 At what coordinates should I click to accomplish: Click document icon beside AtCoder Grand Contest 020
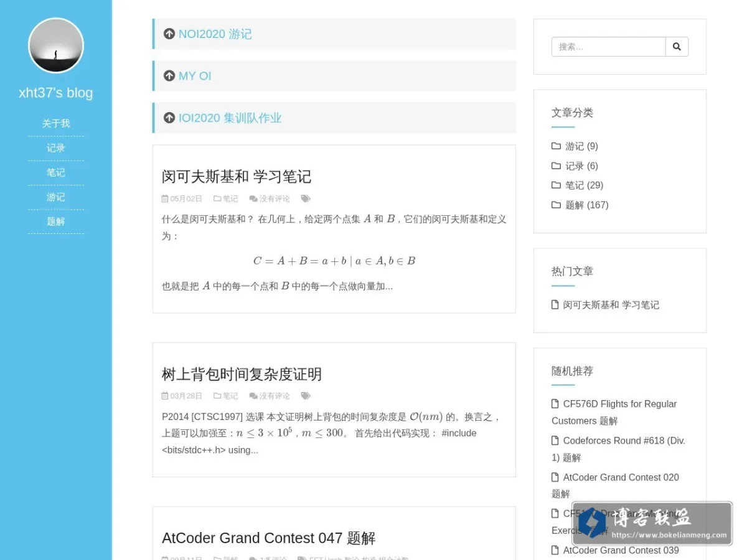pyautogui.click(x=555, y=477)
